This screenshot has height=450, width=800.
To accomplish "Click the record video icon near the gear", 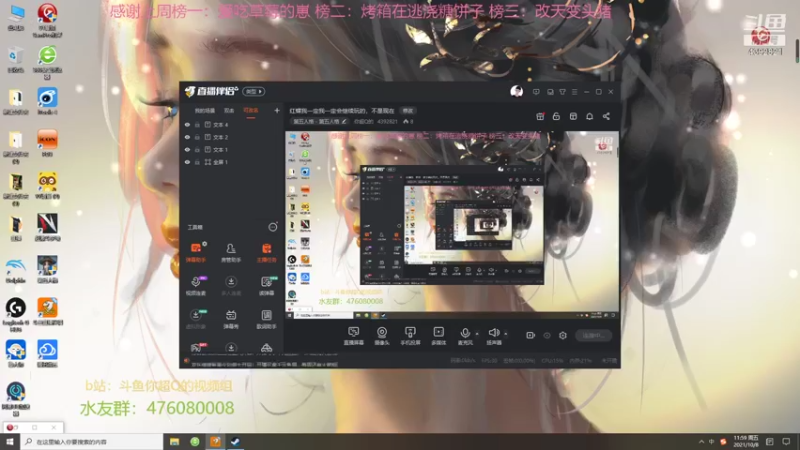I will click(x=531, y=335).
